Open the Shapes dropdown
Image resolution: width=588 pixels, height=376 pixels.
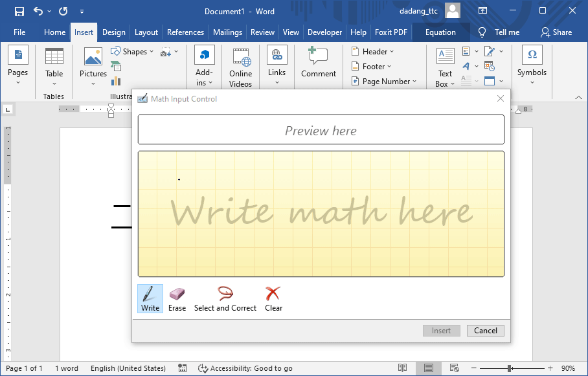click(x=132, y=50)
